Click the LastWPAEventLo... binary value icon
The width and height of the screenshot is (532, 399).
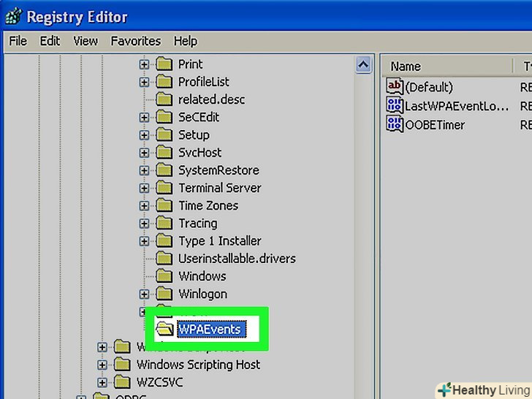(x=395, y=105)
